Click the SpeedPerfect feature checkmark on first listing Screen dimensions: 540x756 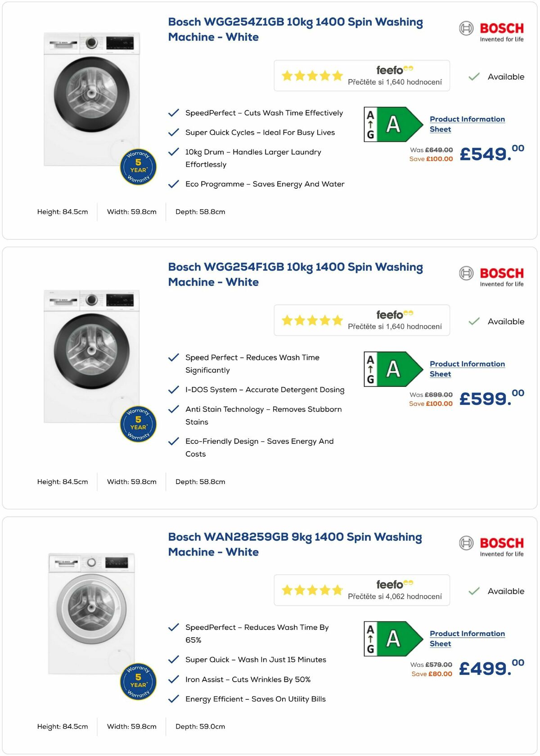(x=174, y=113)
